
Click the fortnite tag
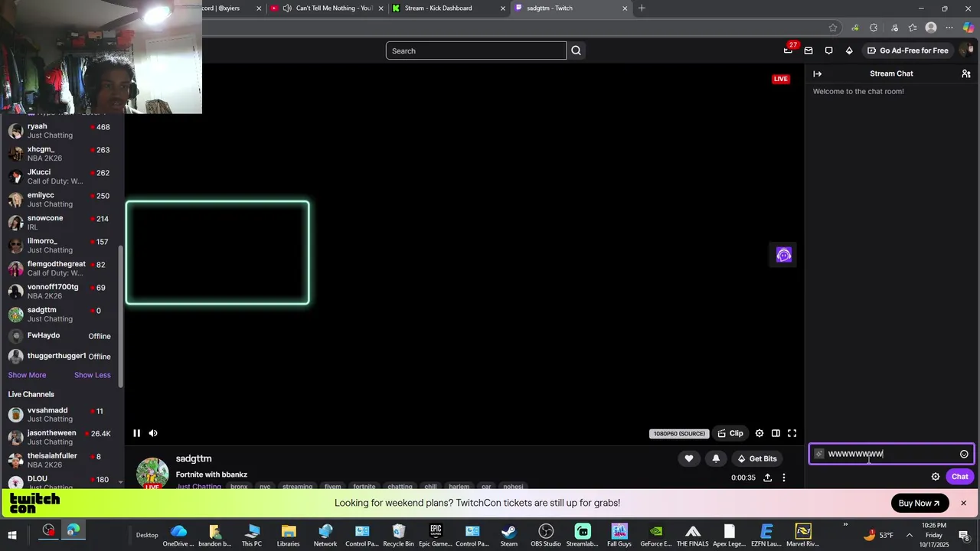[x=364, y=487]
